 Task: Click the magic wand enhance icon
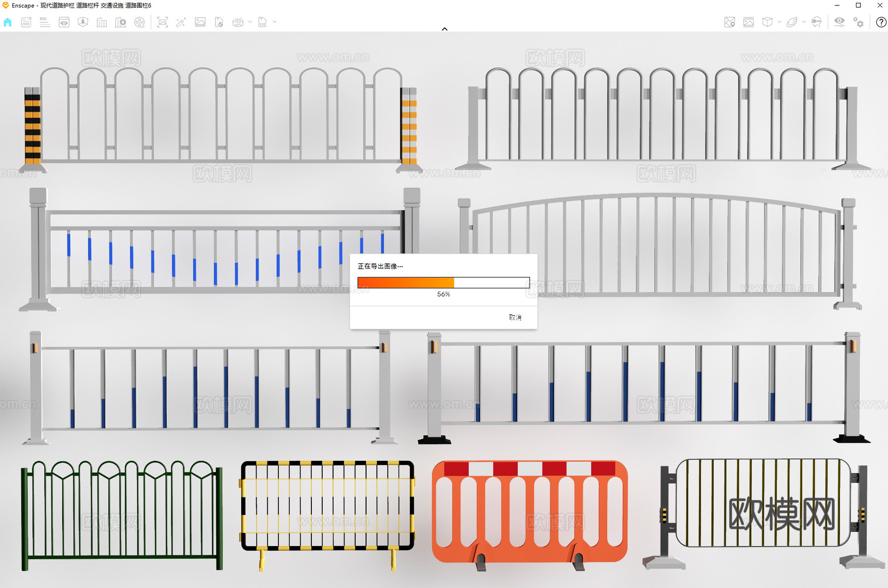181,22
